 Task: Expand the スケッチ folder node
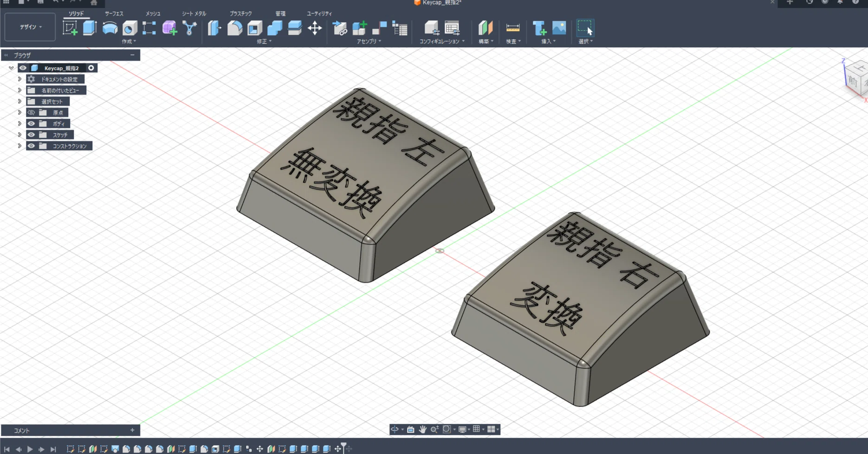(x=19, y=134)
